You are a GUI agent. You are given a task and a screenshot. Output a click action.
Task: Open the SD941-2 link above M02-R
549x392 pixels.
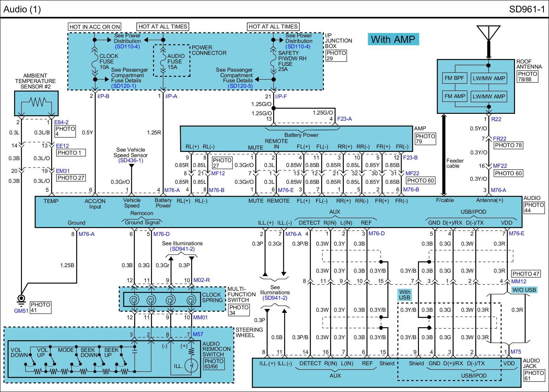(182, 249)
